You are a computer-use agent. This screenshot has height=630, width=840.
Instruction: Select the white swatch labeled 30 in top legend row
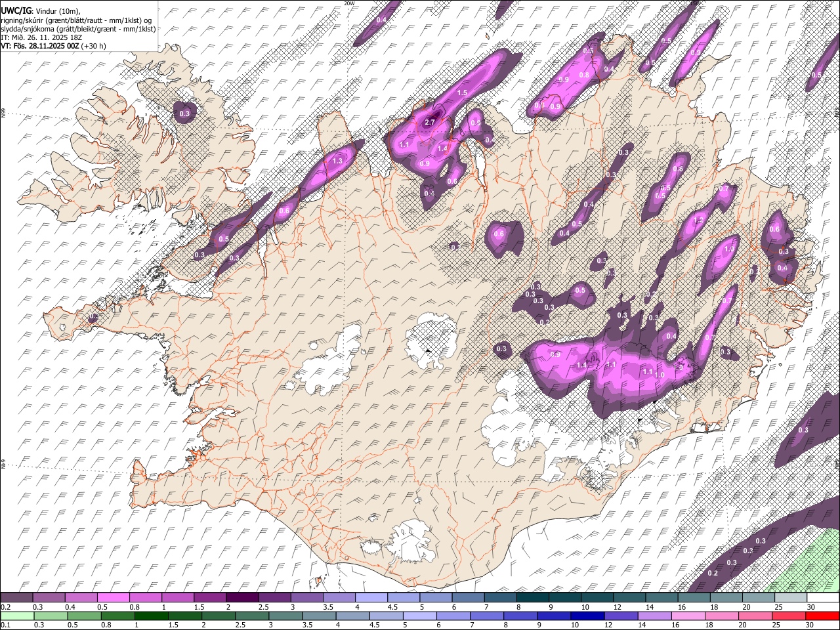pyautogui.click(x=823, y=597)
